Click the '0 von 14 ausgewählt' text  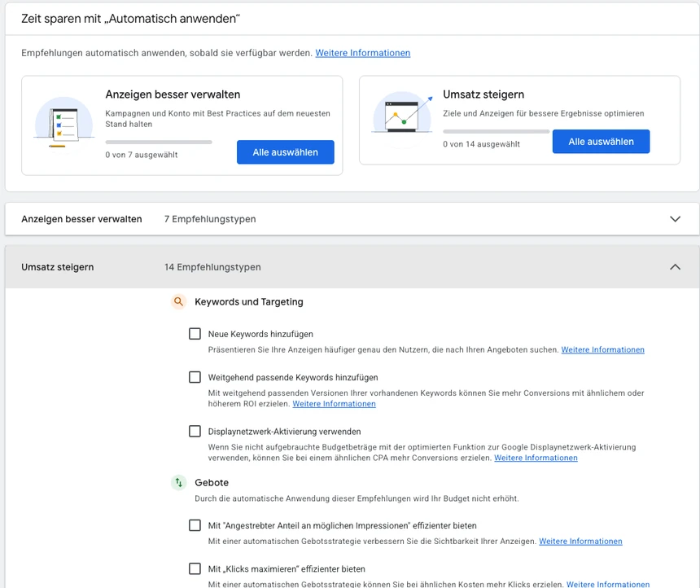(481, 144)
